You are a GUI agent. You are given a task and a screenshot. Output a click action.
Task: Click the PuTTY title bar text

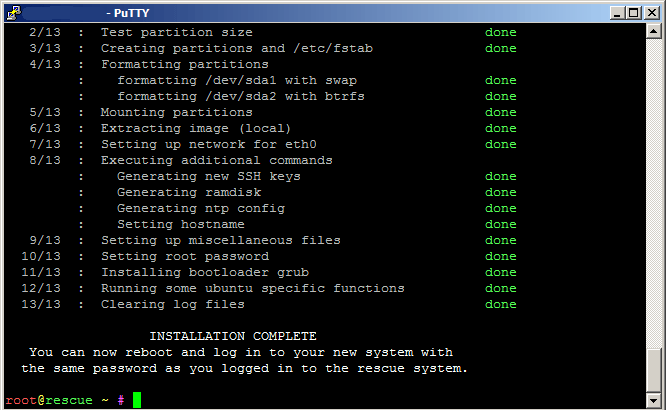(x=127, y=13)
